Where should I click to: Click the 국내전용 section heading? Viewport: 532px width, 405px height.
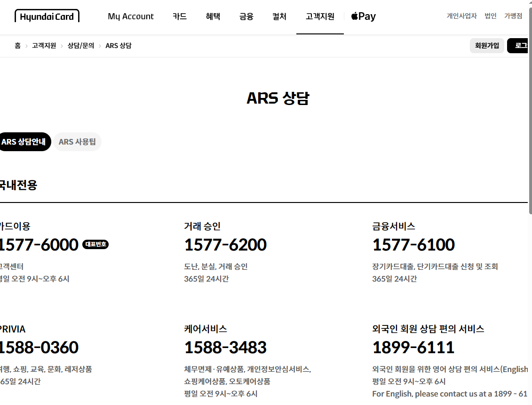click(x=18, y=185)
